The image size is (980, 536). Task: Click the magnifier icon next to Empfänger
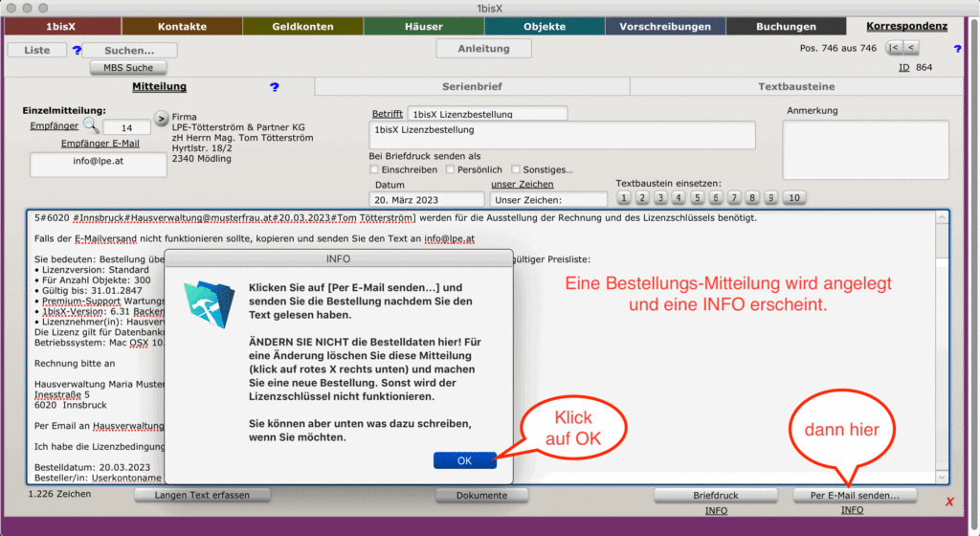pyautogui.click(x=90, y=124)
